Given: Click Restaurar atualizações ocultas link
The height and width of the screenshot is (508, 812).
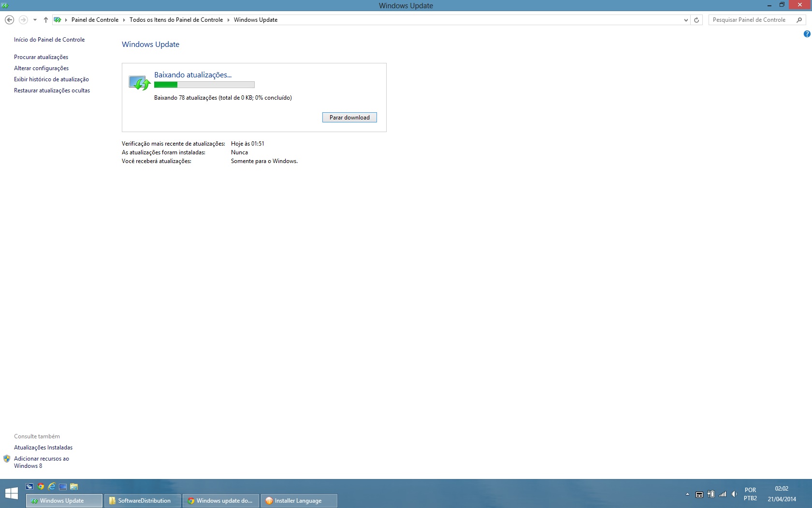Looking at the screenshot, I should (52, 90).
